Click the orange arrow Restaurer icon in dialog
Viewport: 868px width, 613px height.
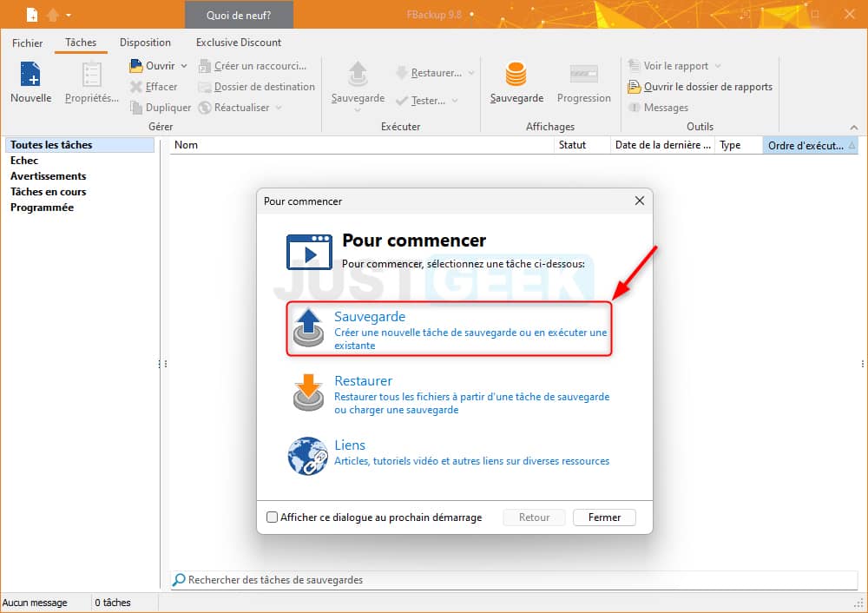(308, 392)
